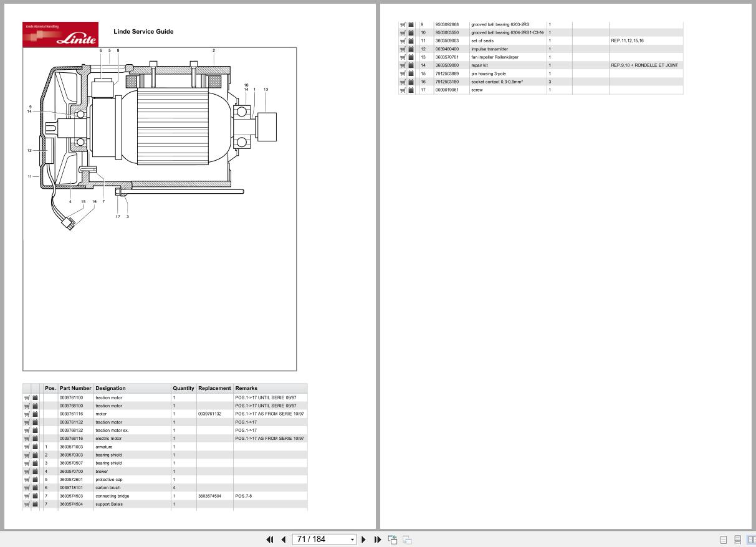This screenshot has width=756, height=547.
Task: Click block icon for pin housing 3-pole row
Action: click(411, 74)
